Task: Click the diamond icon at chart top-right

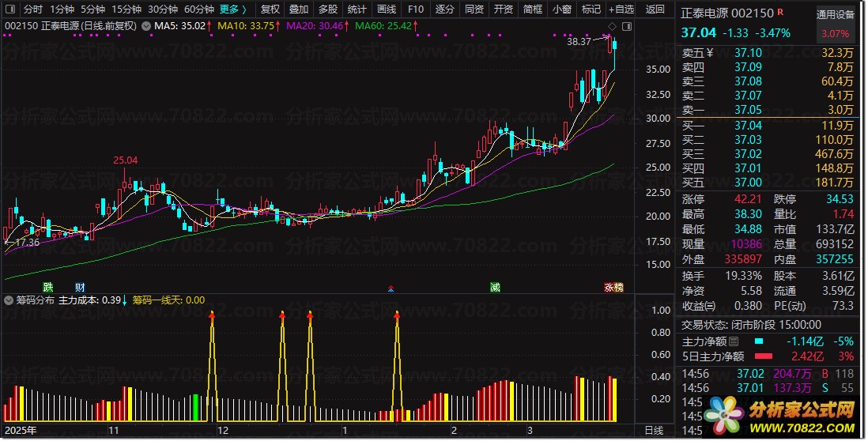Action: [x=612, y=26]
